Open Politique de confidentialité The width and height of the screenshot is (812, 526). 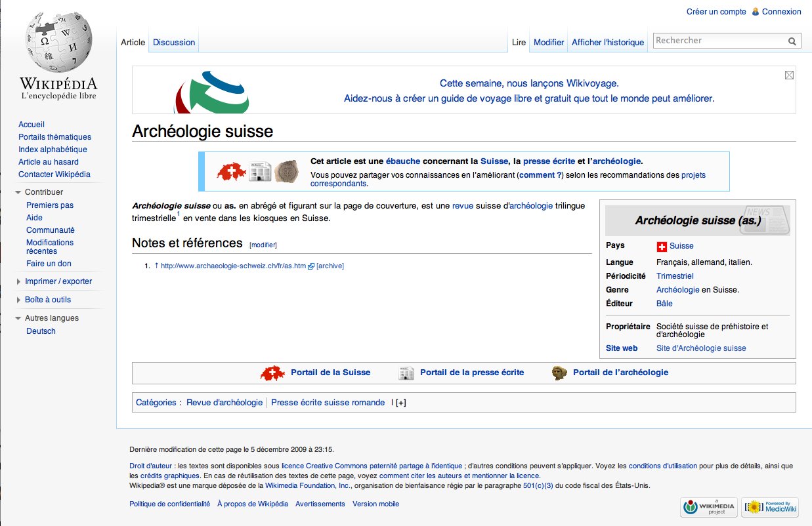click(x=170, y=504)
